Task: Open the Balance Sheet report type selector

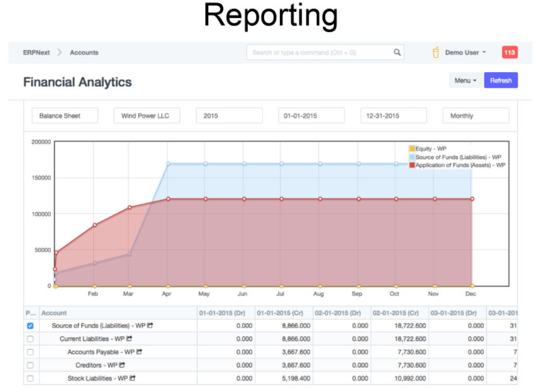Action: (65, 116)
